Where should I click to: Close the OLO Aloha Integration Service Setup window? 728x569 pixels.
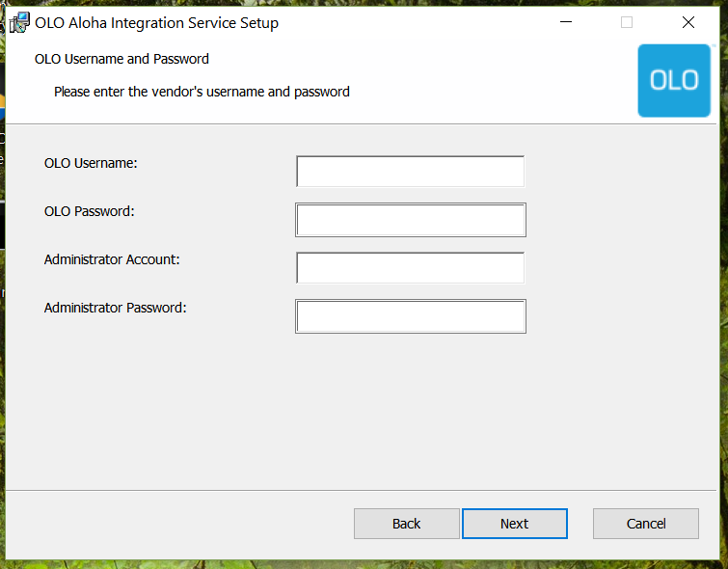coord(688,23)
